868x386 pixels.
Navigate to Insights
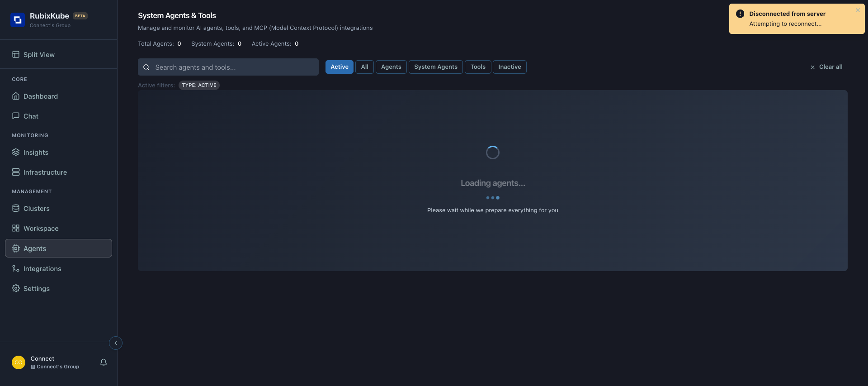tap(58, 152)
